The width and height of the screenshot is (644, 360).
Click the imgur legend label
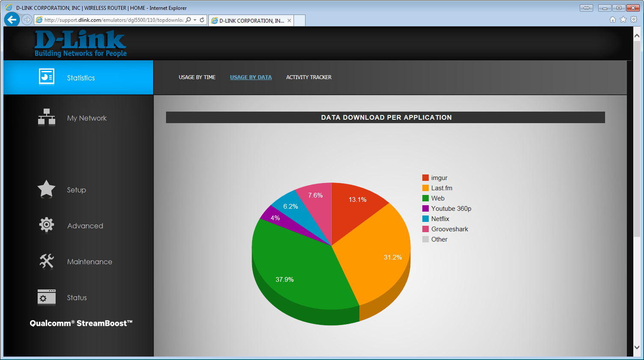[439, 178]
